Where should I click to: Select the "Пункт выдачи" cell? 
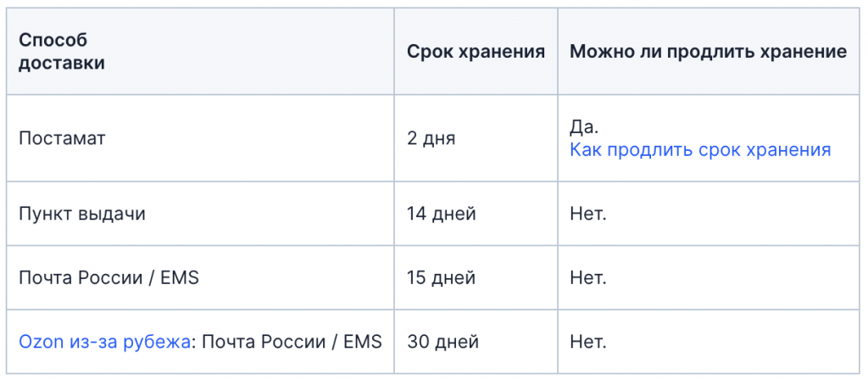pyautogui.click(x=82, y=214)
